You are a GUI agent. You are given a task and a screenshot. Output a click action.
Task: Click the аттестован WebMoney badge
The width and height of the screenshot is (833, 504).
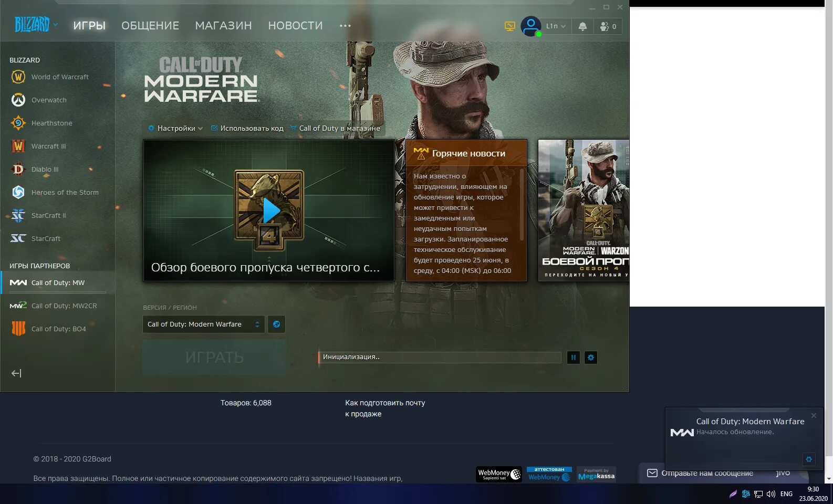(549, 475)
